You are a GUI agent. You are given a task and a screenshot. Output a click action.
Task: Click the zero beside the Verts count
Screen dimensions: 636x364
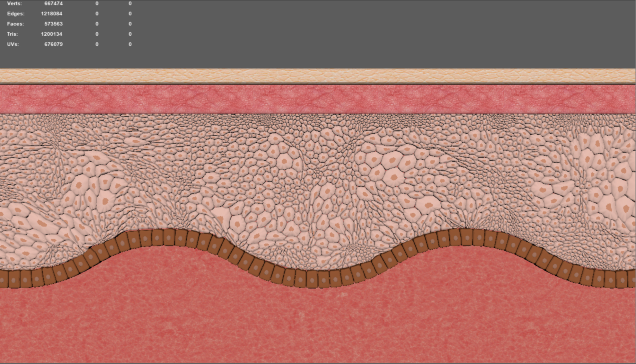[97, 4]
